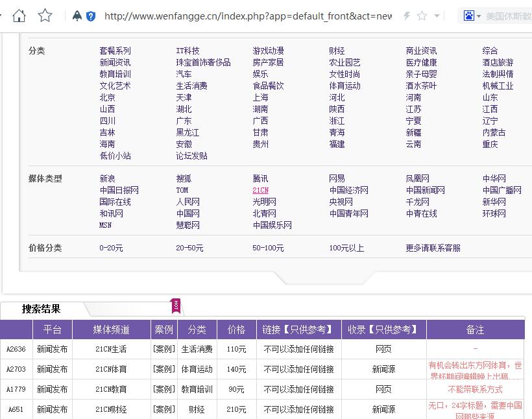Choose the 新华网 media type
532x419 pixels.
coord(494,202)
